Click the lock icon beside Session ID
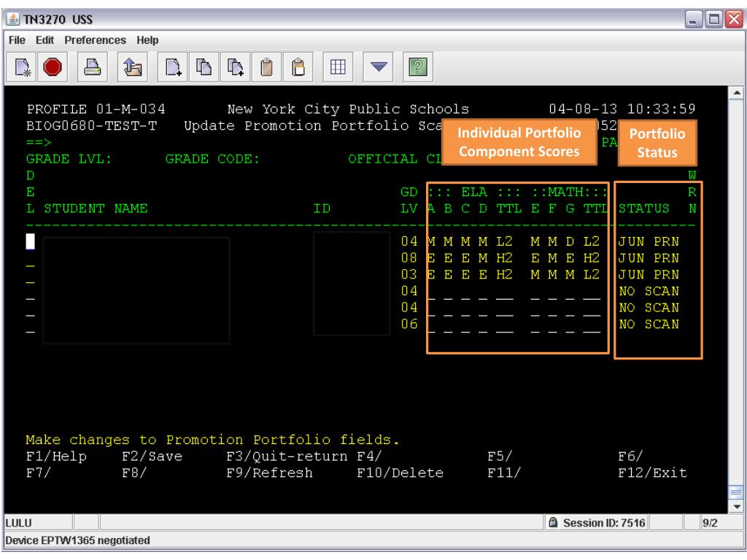This screenshot has width=747, height=560. [553, 522]
